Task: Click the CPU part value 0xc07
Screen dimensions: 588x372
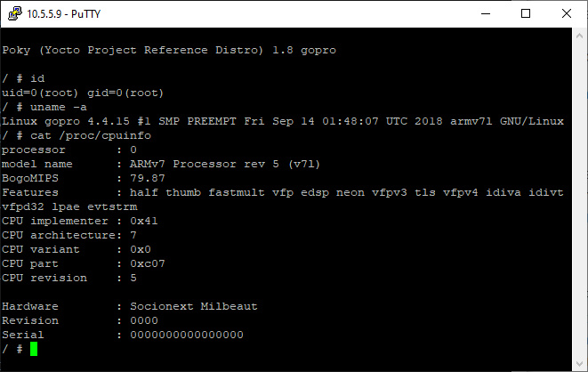Action: pos(148,263)
